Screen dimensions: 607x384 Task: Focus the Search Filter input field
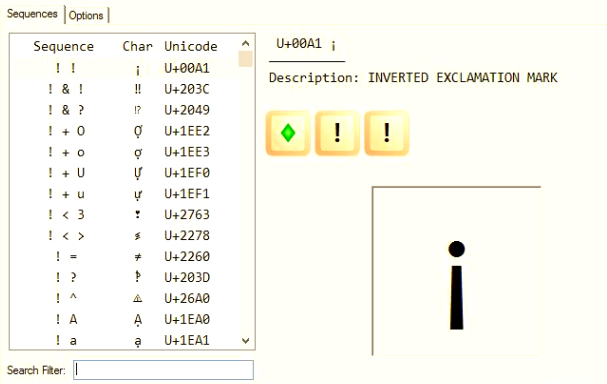click(x=163, y=370)
